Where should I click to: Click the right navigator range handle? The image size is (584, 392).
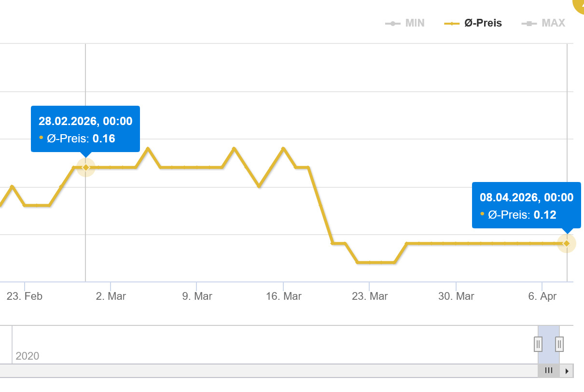pos(559,344)
